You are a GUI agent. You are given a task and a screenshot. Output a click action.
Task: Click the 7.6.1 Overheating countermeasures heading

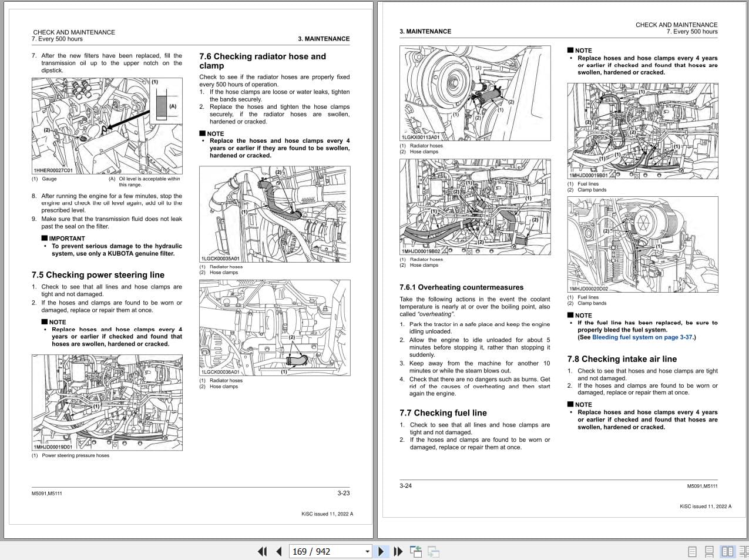tap(461, 287)
